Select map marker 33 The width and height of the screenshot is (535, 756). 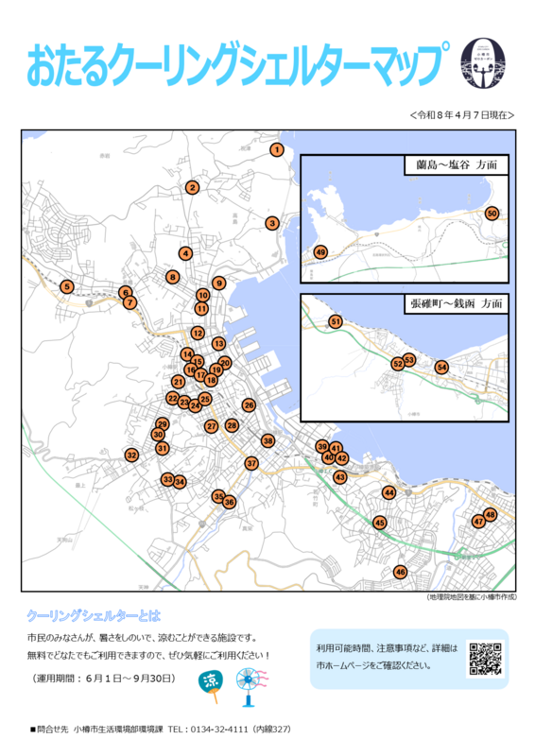tap(167, 479)
